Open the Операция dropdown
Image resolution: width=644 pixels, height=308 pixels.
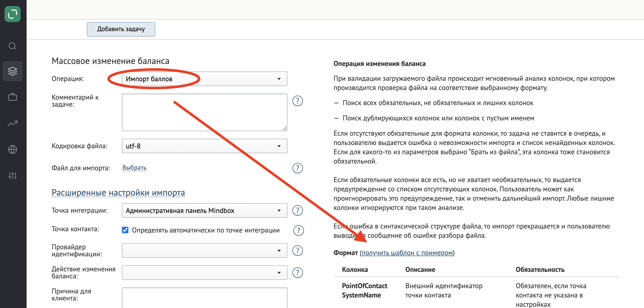(x=204, y=79)
